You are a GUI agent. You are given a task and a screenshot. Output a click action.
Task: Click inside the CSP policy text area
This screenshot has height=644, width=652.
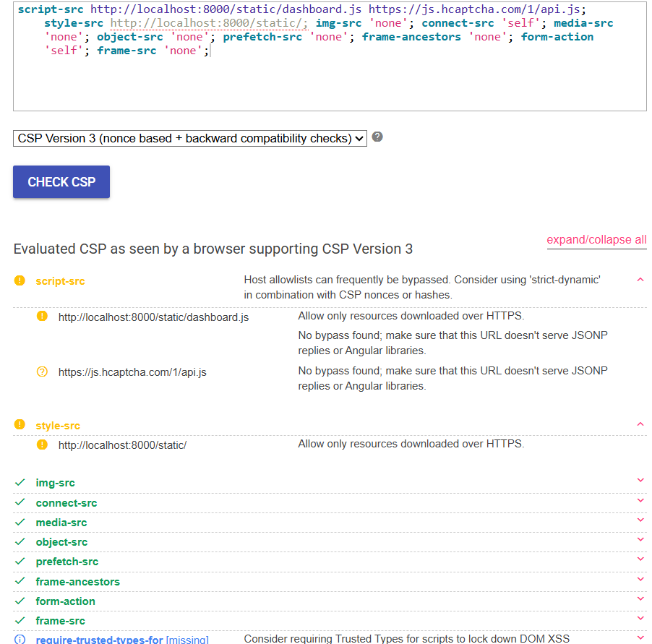[x=330, y=83]
